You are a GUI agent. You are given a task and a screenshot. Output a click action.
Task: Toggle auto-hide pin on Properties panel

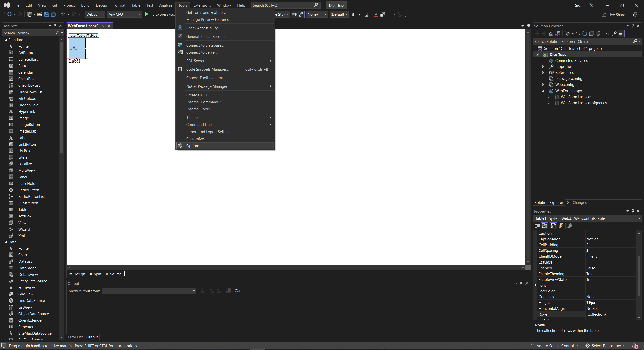[633, 211]
